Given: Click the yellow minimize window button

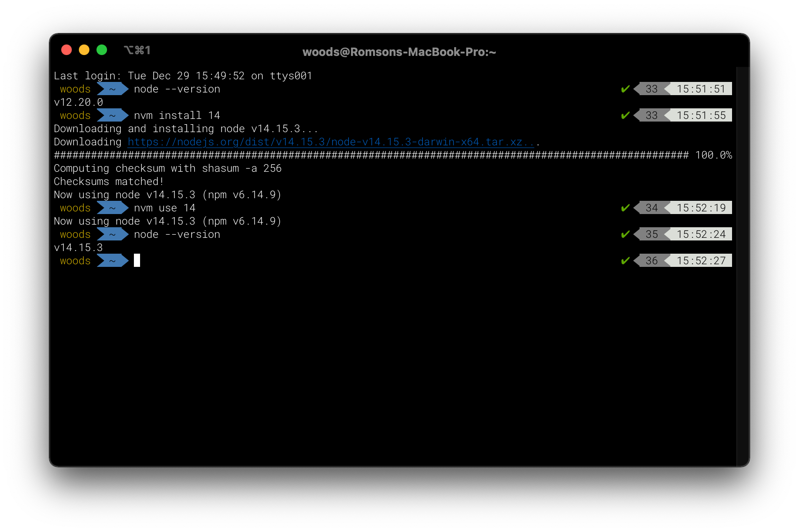Looking at the screenshot, I should tap(84, 50).
